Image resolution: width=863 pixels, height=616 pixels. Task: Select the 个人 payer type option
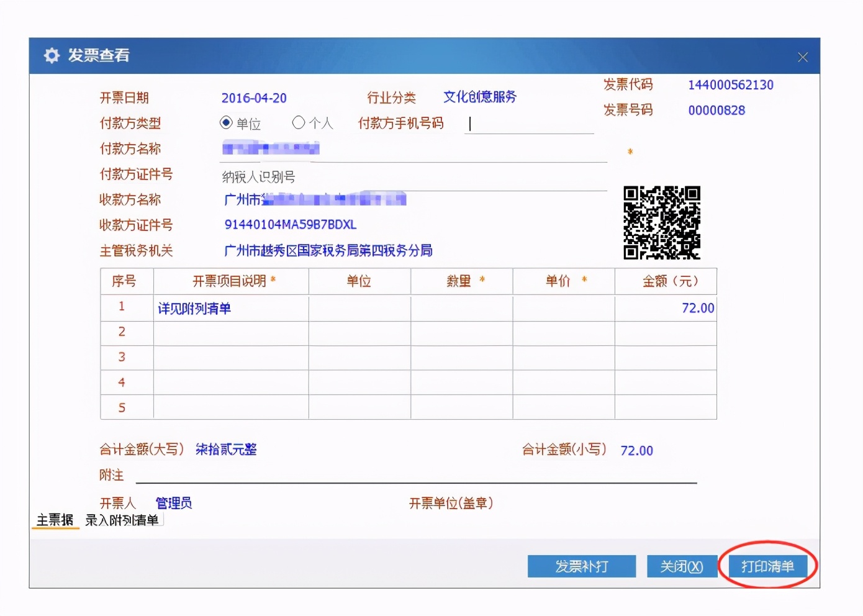coord(299,123)
